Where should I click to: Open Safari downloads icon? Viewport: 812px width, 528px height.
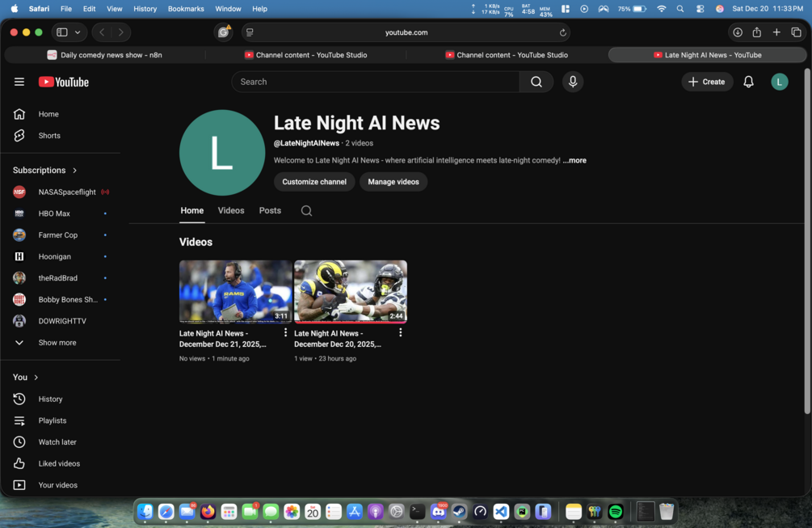coord(738,32)
